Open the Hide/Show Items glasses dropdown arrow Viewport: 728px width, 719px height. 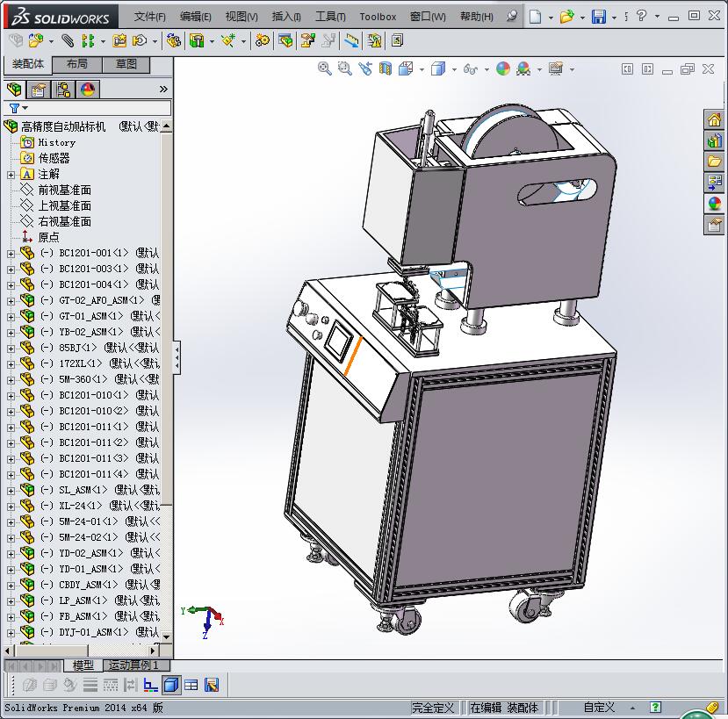point(487,69)
